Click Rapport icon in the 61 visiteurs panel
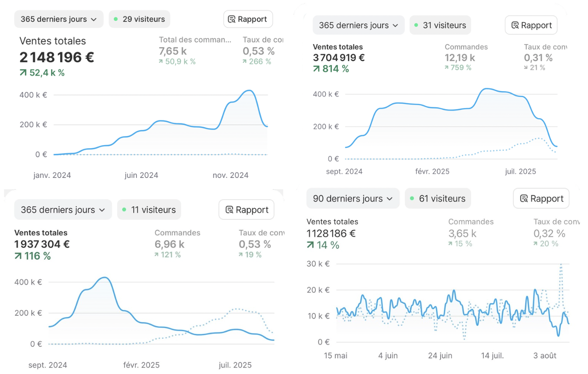588x374 pixels. click(524, 199)
